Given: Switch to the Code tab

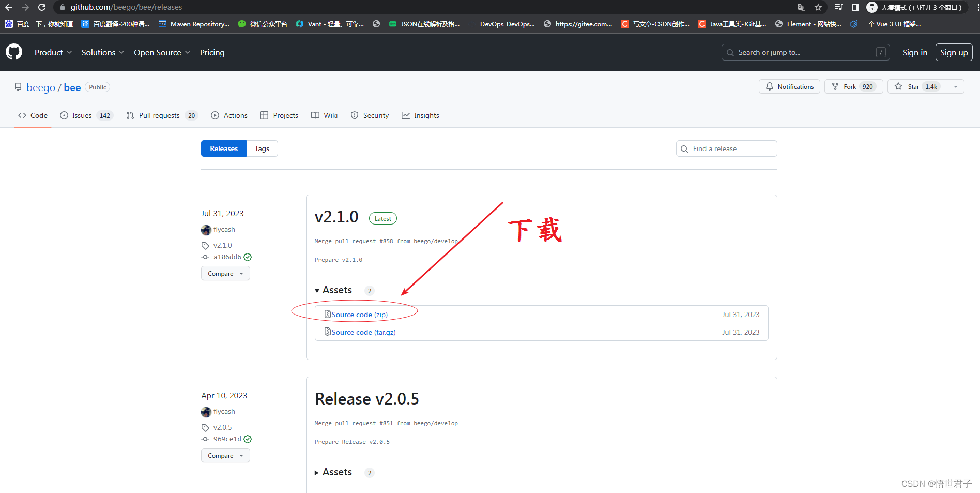Looking at the screenshot, I should coord(33,115).
